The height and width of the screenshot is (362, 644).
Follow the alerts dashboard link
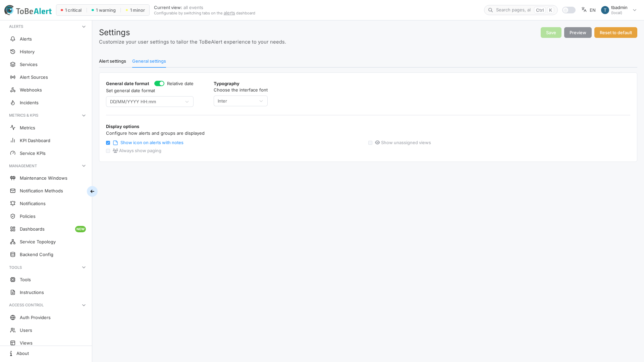point(229,13)
